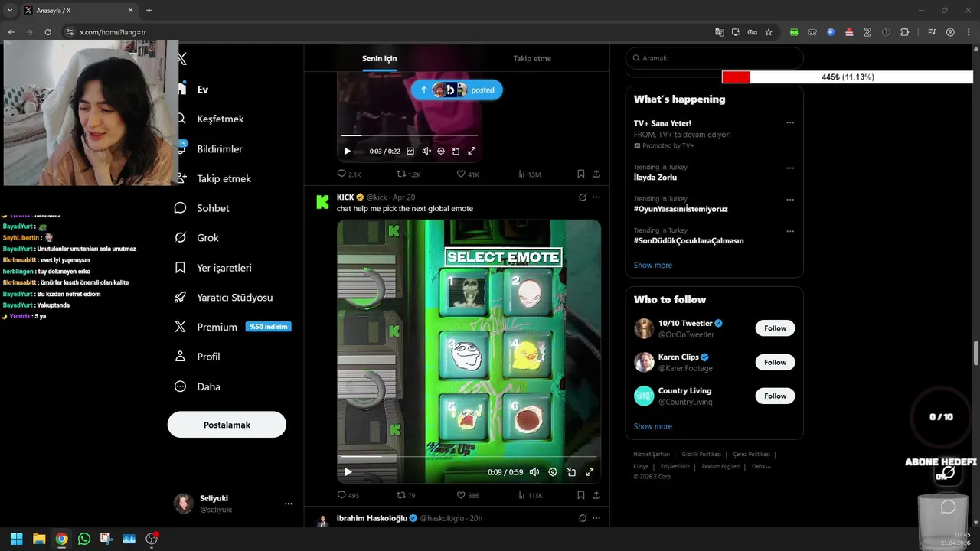
Task: Show new posts via the posted pill
Action: [457, 90]
